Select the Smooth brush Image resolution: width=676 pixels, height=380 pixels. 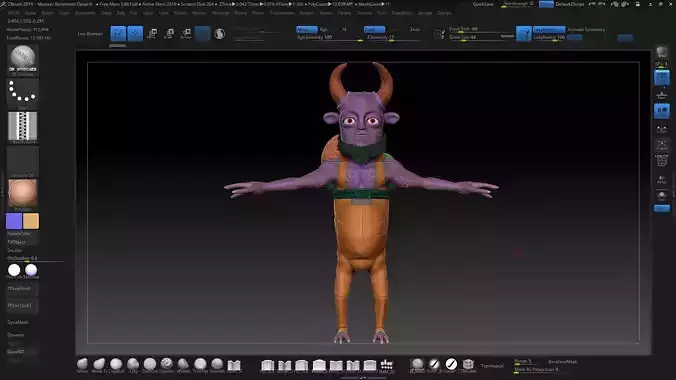(217, 365)
